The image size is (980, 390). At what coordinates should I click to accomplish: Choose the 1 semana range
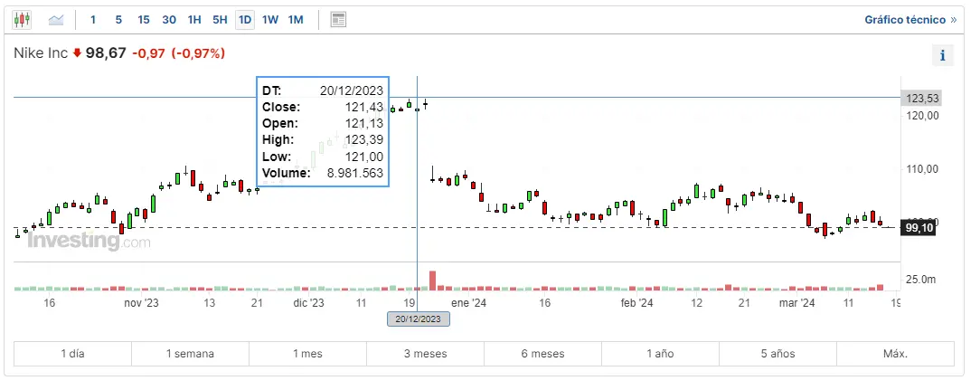[190, 354]
